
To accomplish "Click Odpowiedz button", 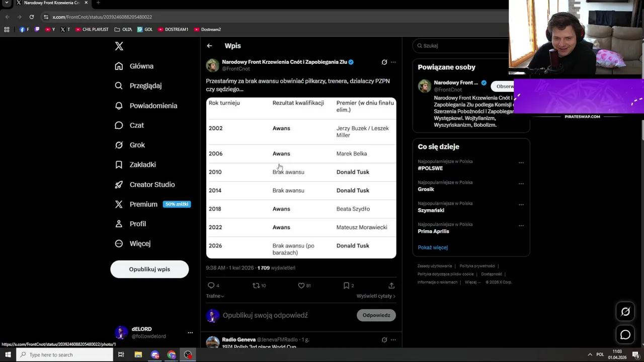I will pos(376,315).
